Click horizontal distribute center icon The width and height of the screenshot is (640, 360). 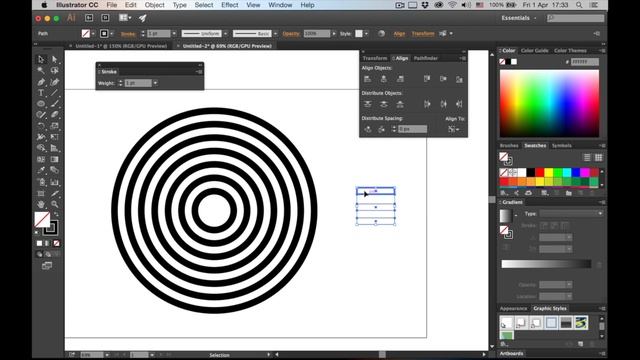[443, 104]
